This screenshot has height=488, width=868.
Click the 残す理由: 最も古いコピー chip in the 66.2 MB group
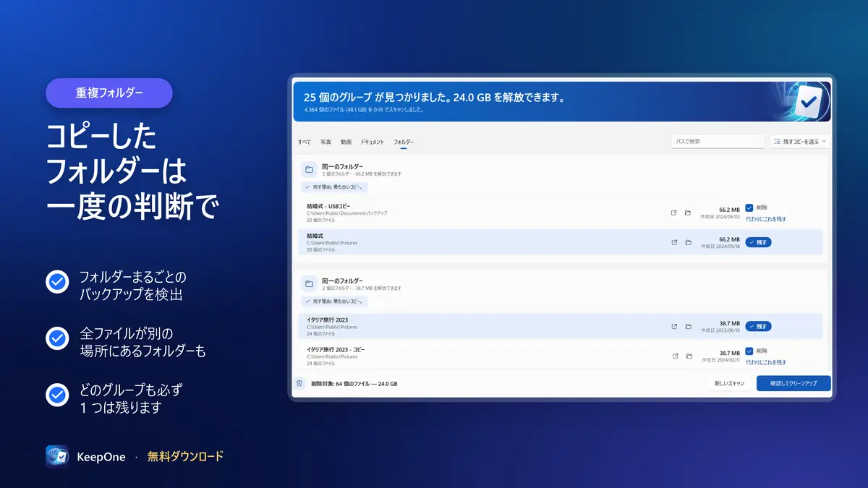coord(335,187)
